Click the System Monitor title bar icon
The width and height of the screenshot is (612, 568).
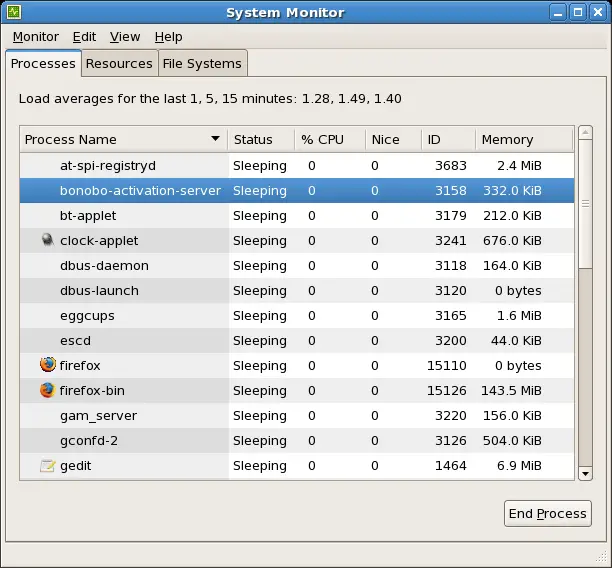13,13
